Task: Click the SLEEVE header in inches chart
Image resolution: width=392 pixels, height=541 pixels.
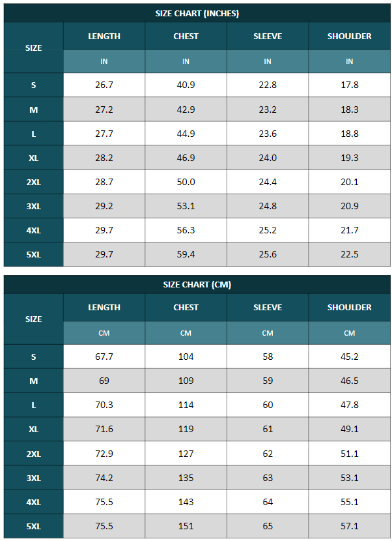Action: [x=268, y=37]
